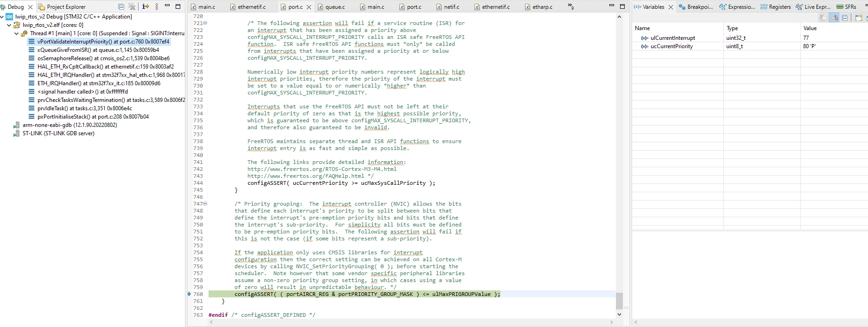Show hidden editor tabs list
Viewport: 868px width, 327px height.
tap(571, 6)
